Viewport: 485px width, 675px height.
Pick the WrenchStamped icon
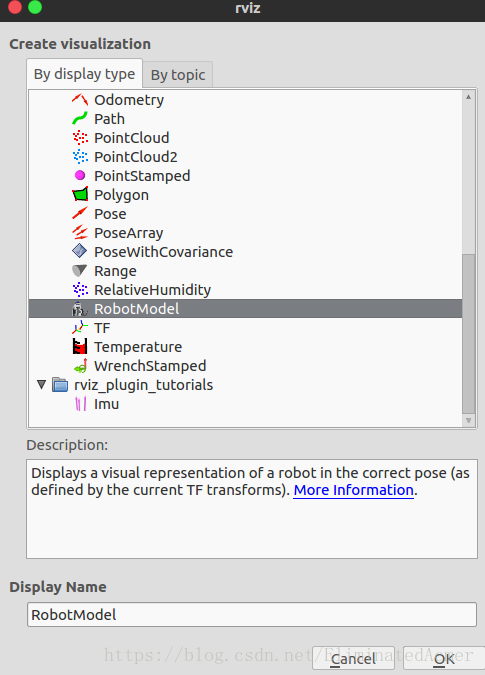click(x=80, y=365)
